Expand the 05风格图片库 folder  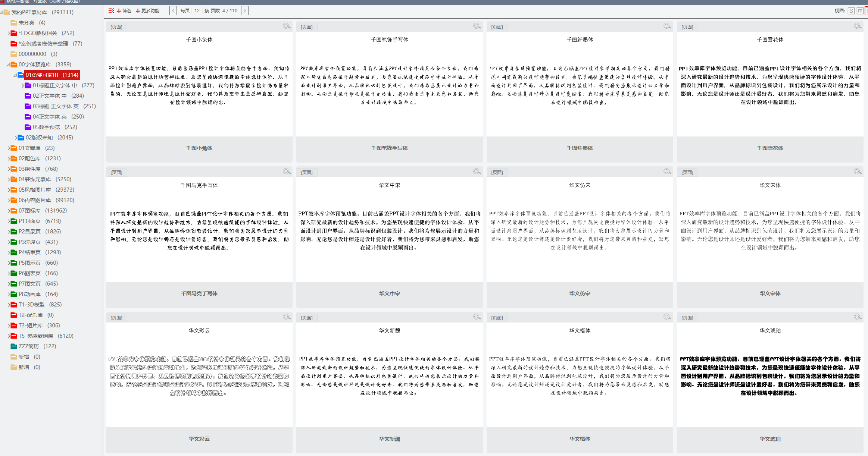(x=9, y=190)
